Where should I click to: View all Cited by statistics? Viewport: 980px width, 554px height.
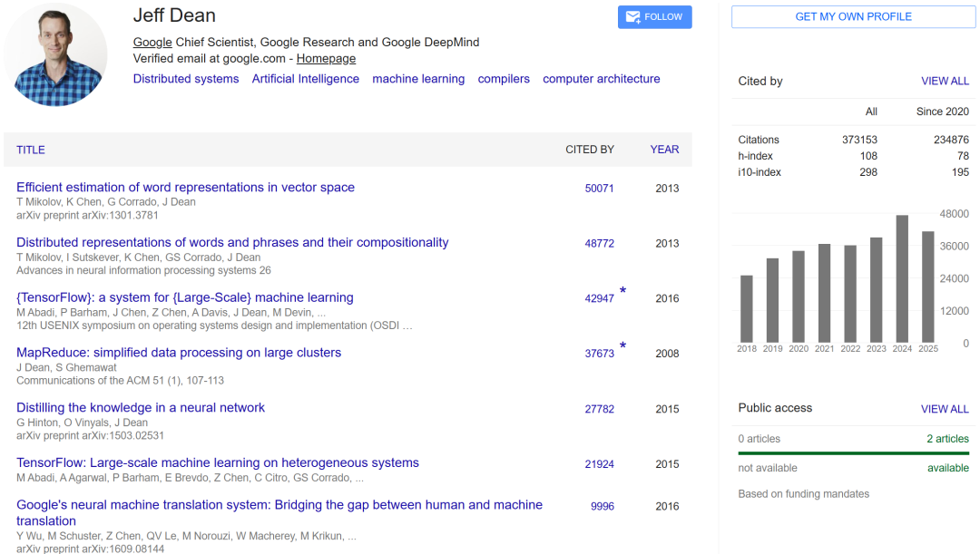point(945,81)
